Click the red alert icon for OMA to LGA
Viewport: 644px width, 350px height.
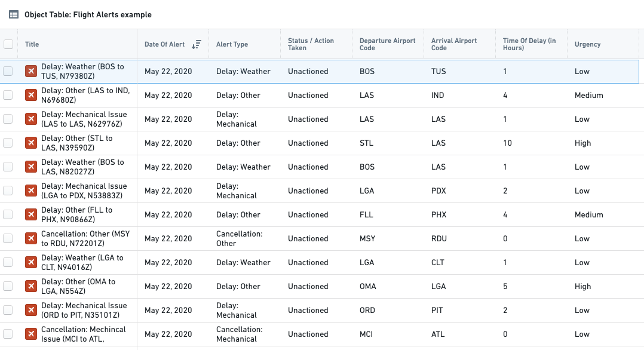(x=31, y=286)
